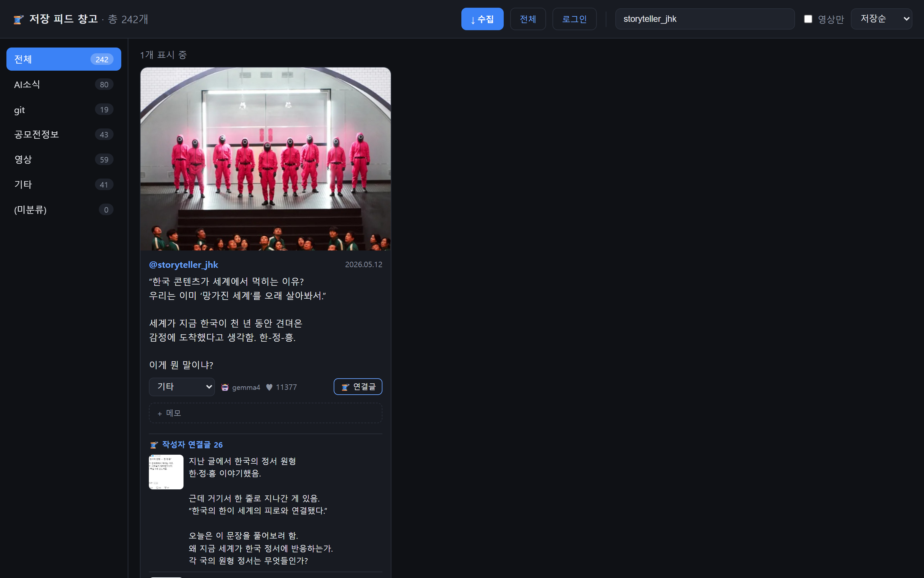924x578 pixels.
Task: Click the thread icon beside 작성자 연결글
Action: (154, 445)
